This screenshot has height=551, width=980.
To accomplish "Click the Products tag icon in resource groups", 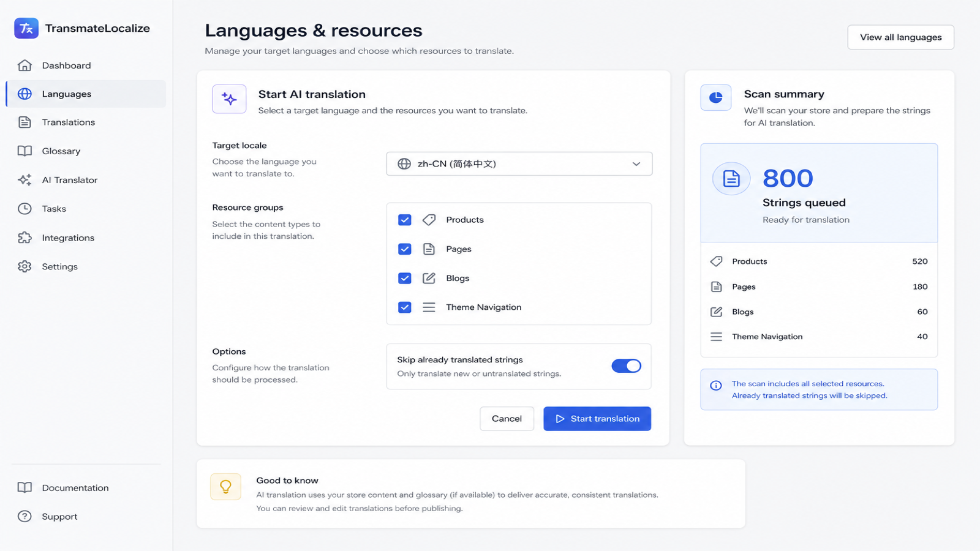I will (429, 220).
